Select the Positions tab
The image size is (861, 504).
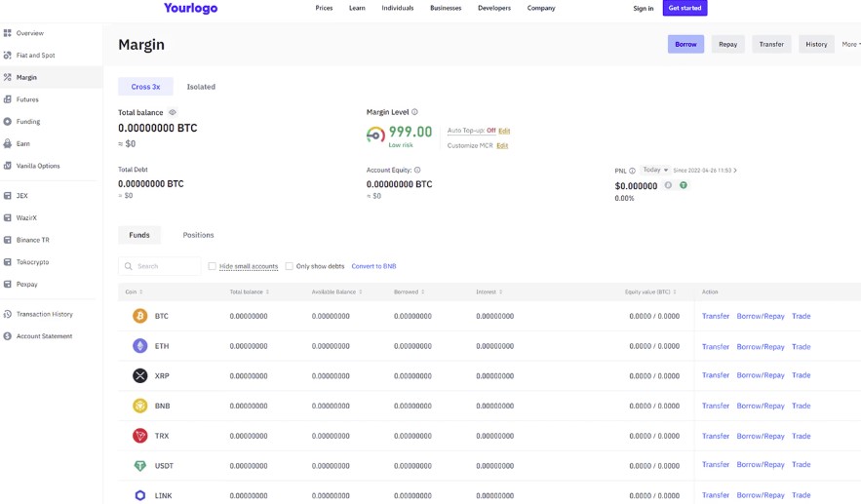198,235
